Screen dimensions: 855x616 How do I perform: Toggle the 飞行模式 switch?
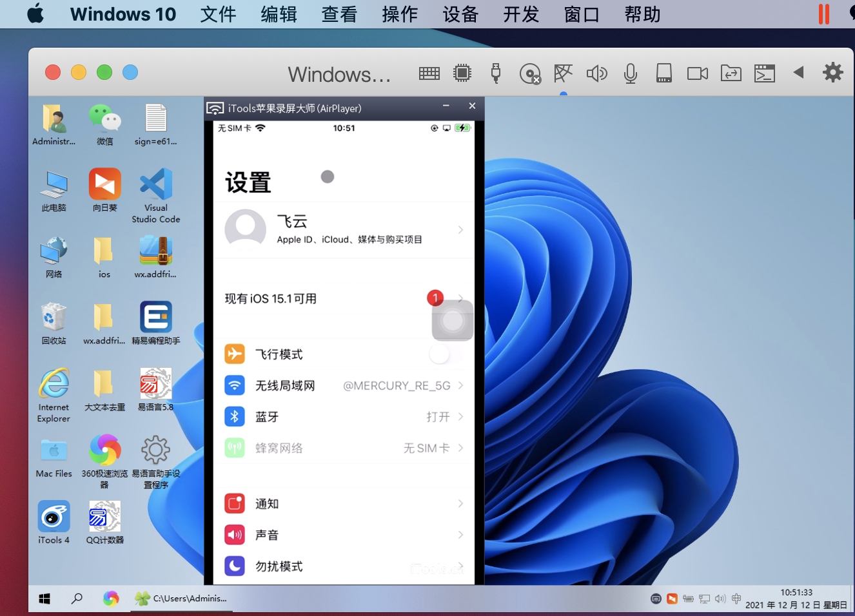coord(445,354)
